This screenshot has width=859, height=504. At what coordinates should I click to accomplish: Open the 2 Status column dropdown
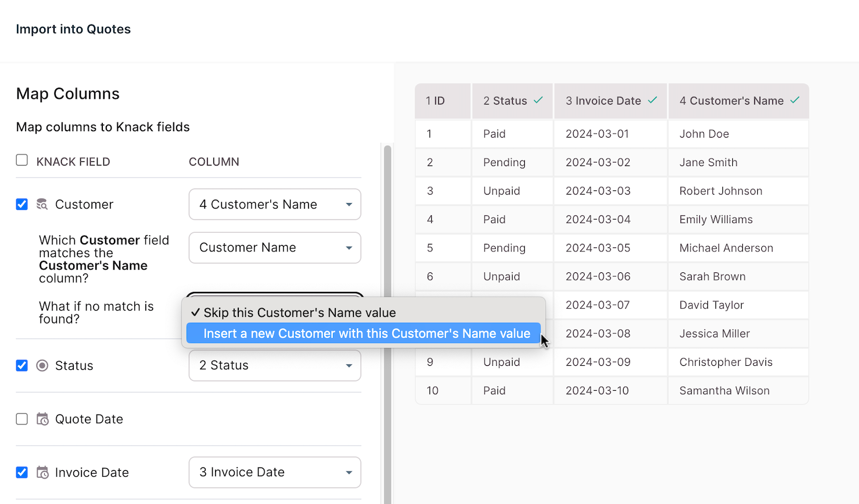click(274, 366)
